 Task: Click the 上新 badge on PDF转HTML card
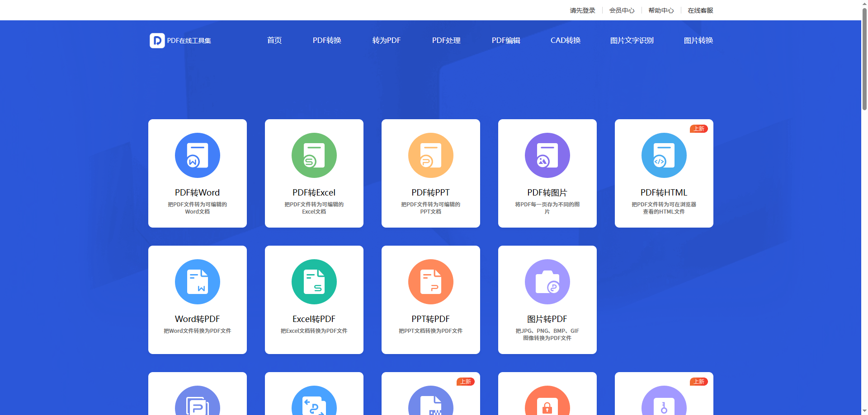coord(699,129)
